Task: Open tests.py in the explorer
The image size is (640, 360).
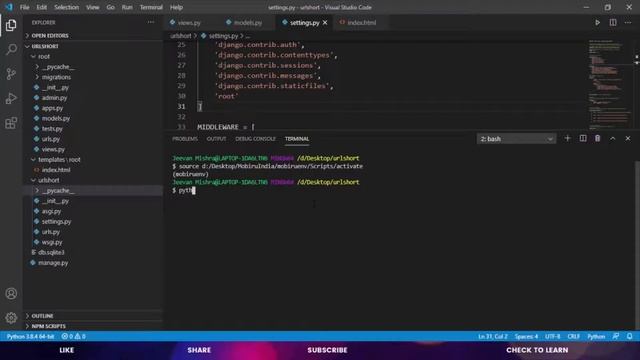Action: (x=52, y=129)
